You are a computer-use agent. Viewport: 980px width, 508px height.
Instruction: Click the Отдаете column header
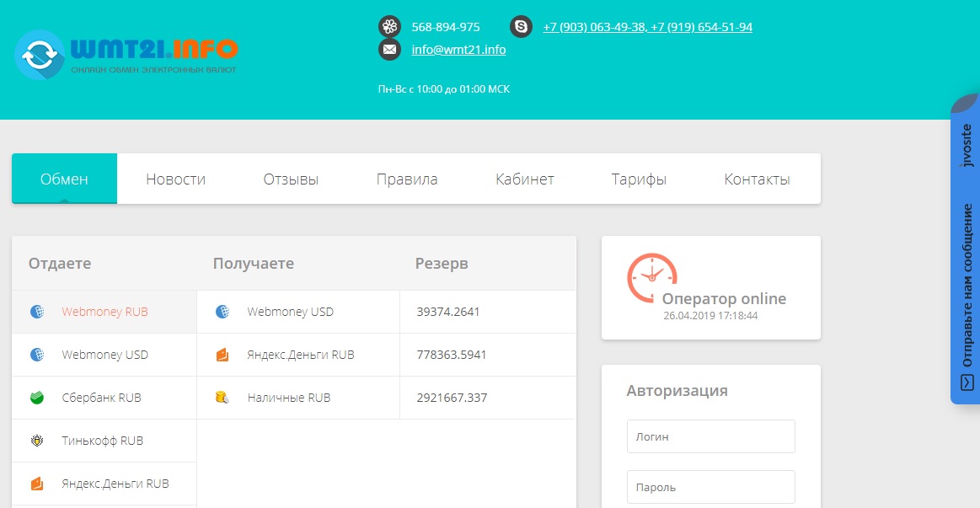click(60, 263)
